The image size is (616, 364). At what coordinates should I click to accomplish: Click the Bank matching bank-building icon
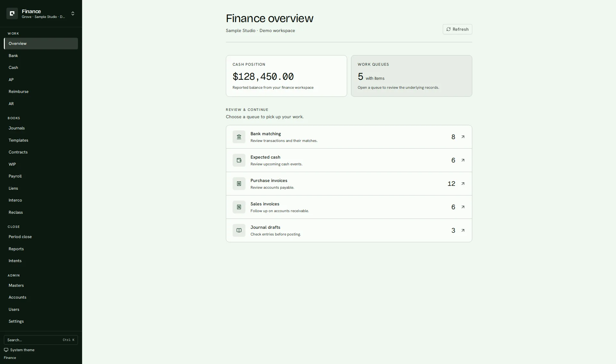point(239,137)
